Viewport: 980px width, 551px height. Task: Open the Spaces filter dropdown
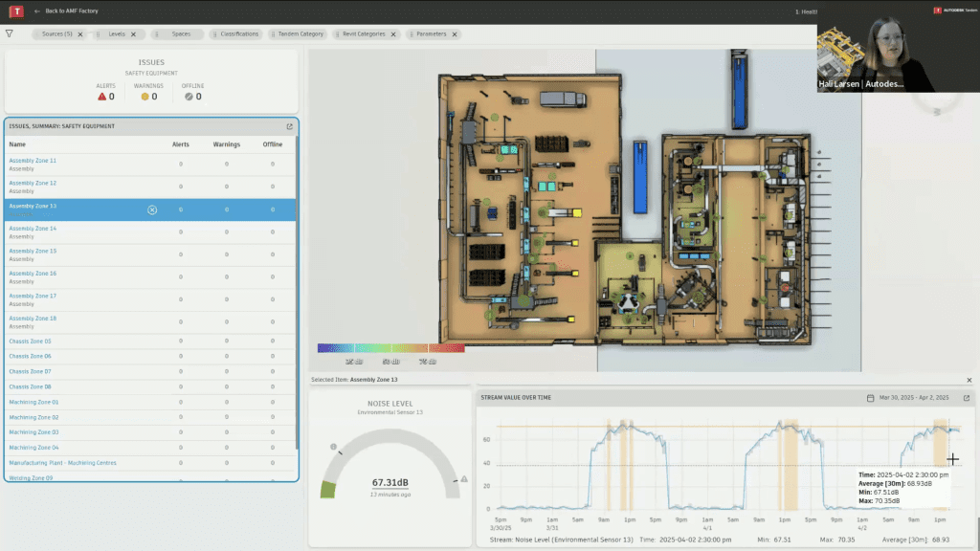pos(181,34)
